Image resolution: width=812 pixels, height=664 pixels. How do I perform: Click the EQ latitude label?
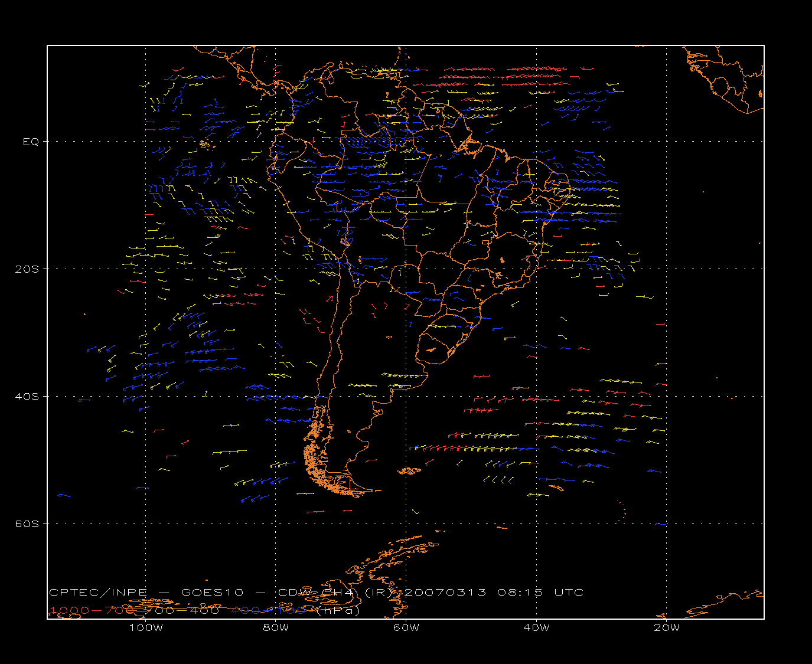31,142
